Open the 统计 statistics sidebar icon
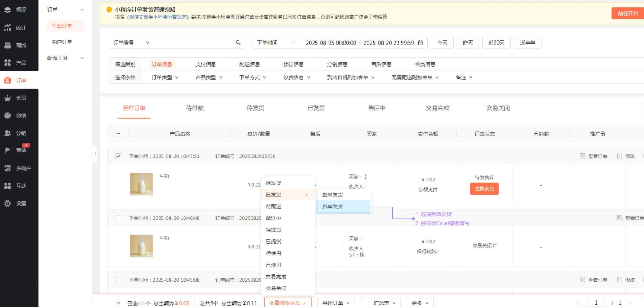Image resolution: width=644 pixels, height=307 pixels. point(7,28)
